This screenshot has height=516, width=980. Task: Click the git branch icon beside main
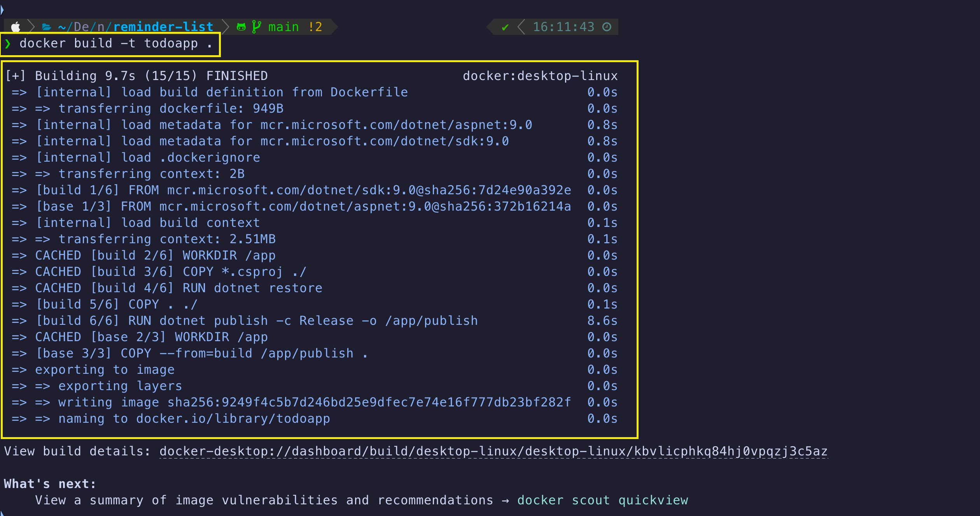point(256,27)
